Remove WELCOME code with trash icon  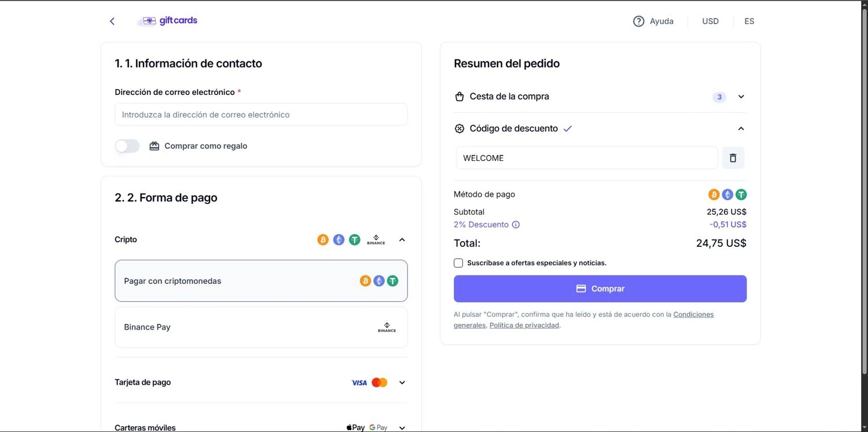click(x=733, y=158)
